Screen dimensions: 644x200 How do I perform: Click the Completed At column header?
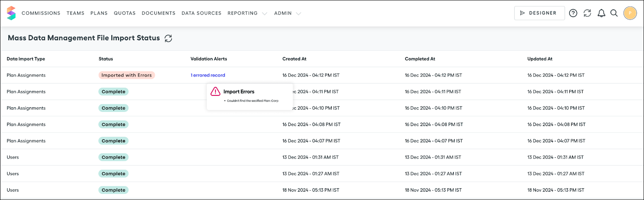420,59
